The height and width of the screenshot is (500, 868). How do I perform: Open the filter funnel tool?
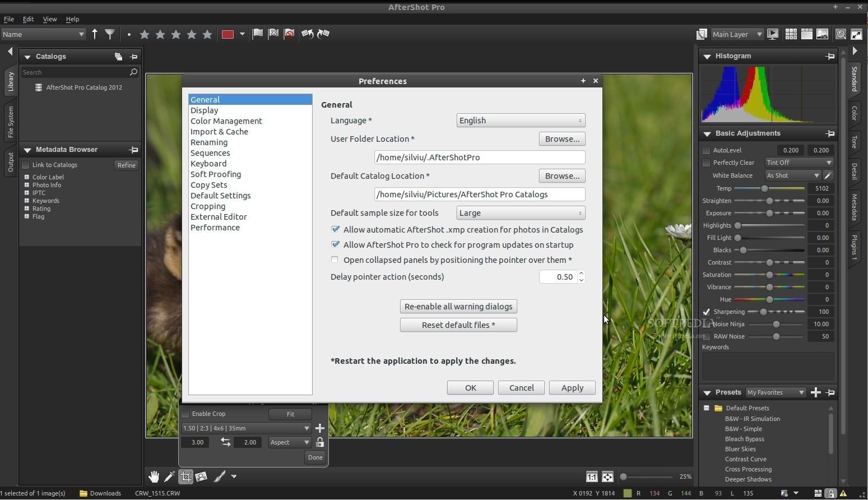tap(110, 34)
